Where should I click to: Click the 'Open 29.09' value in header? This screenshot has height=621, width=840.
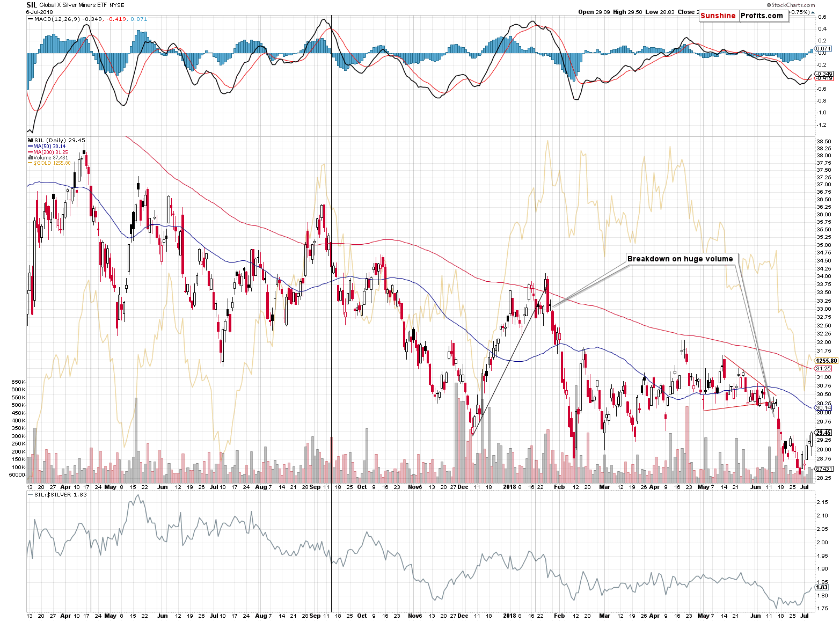point(594,12)
